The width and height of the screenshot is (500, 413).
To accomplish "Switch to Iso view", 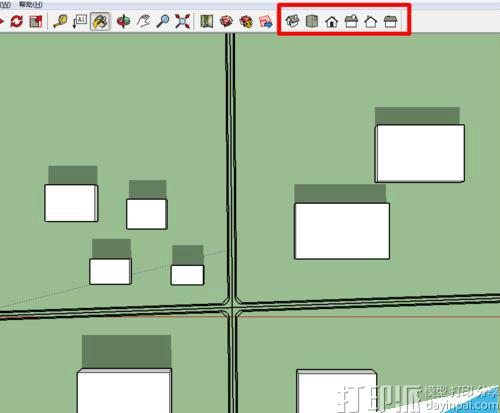I will point(292,21).
